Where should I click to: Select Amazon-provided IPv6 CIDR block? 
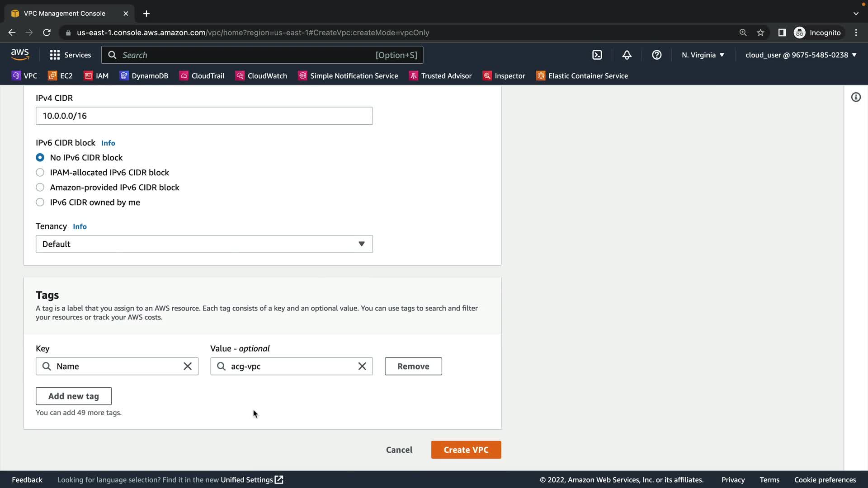tap(40, 188)
